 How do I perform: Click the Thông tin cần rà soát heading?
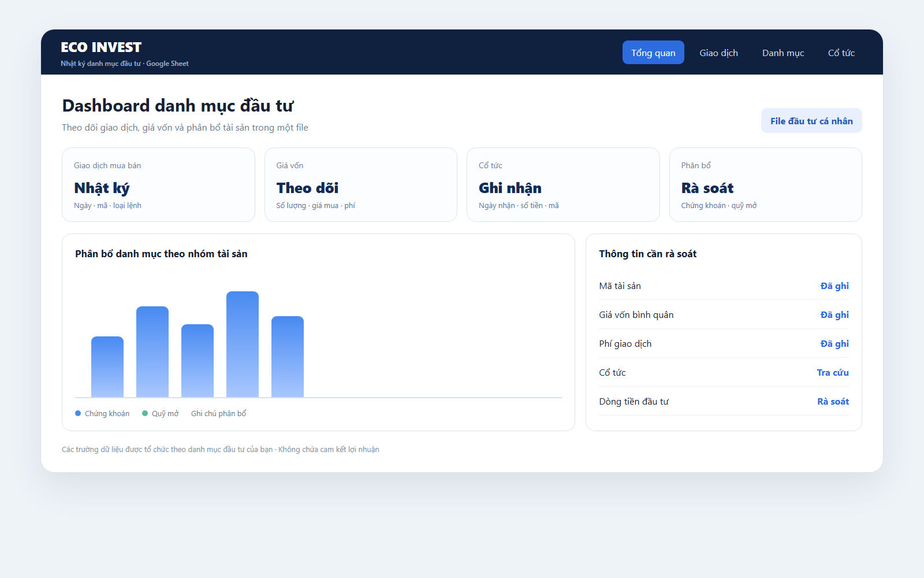pyautogui.click(x=647, y=254)
